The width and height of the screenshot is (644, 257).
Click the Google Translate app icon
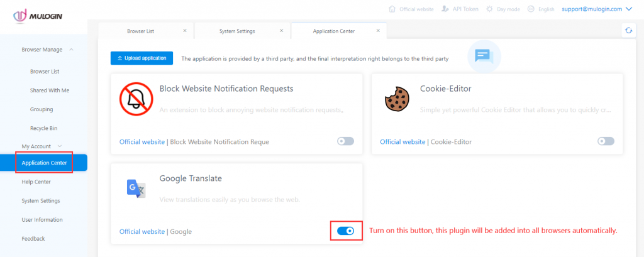pos(136,189)
